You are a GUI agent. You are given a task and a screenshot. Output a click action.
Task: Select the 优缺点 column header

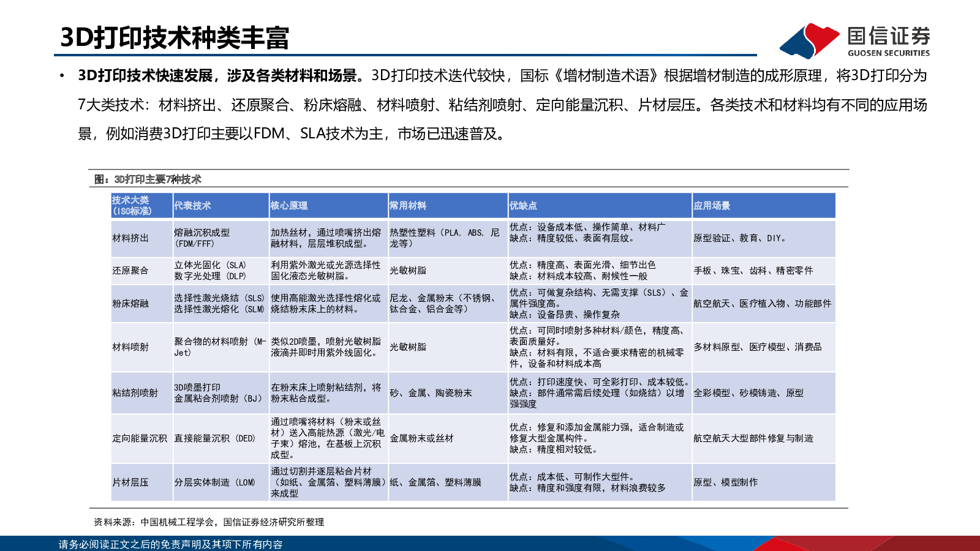point(523,206)
